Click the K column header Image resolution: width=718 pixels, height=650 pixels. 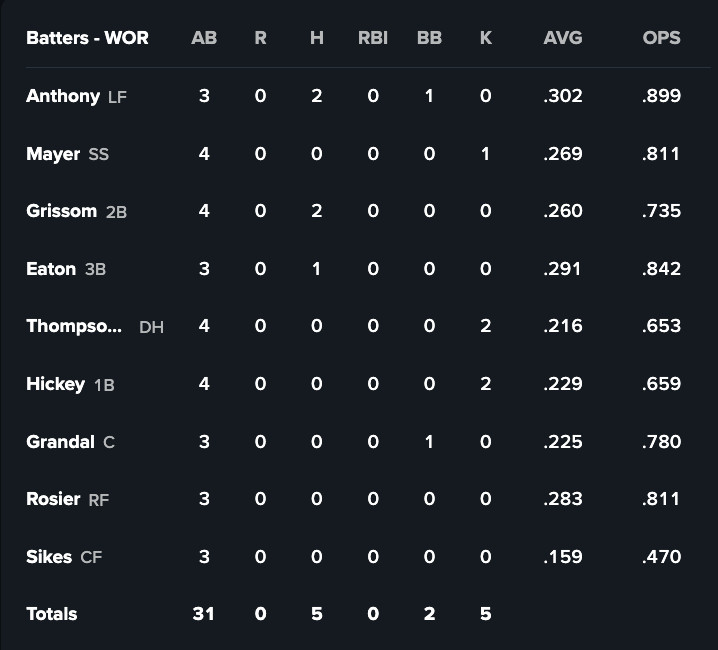point(486,38)
